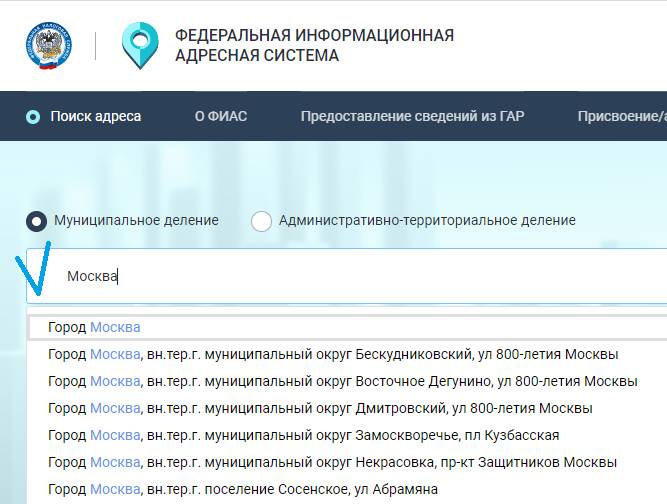Select the Административно-территориальное деление radio button

coord(261,221)
